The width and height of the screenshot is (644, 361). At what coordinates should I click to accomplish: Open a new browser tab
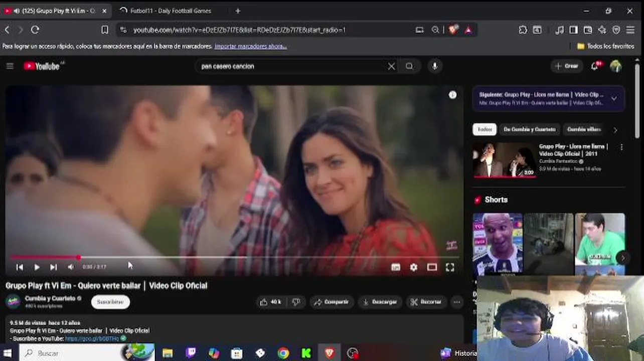coord(238,11)
